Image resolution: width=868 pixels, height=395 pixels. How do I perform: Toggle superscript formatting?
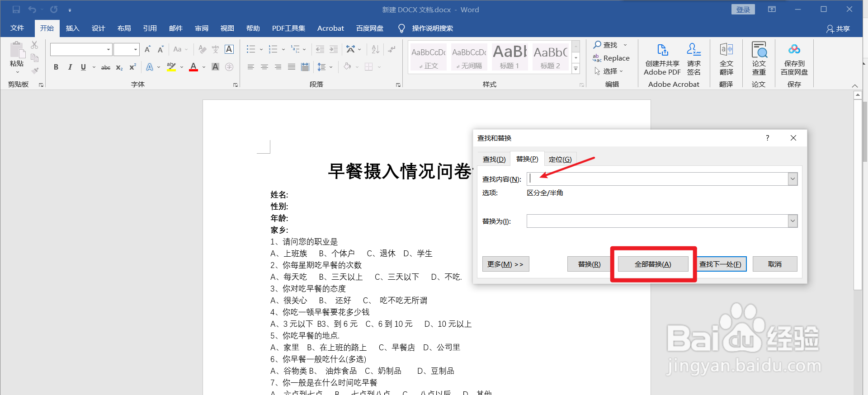pos(132,67)
